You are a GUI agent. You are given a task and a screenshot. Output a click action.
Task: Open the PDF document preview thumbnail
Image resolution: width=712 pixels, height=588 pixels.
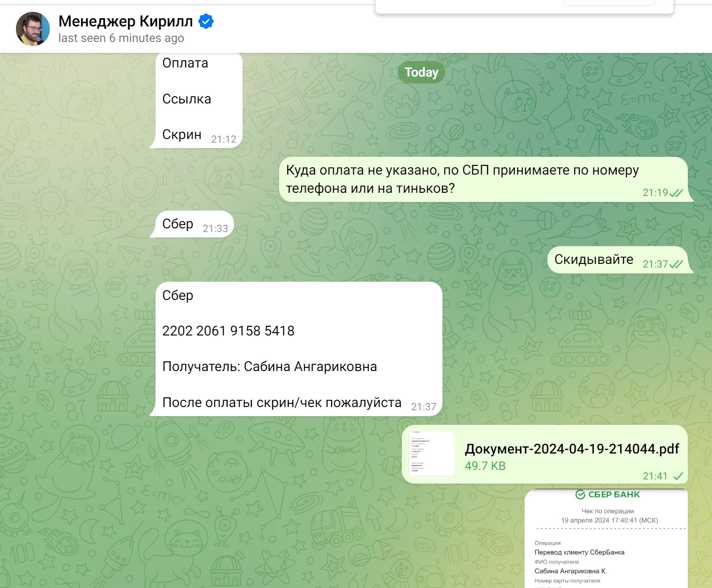click(x=431, y=454)
